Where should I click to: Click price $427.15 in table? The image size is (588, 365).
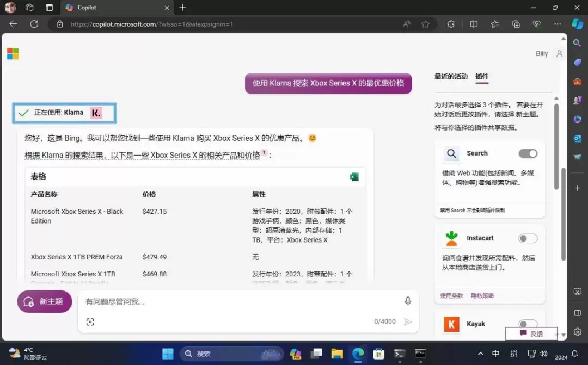(x=155, y=212)
